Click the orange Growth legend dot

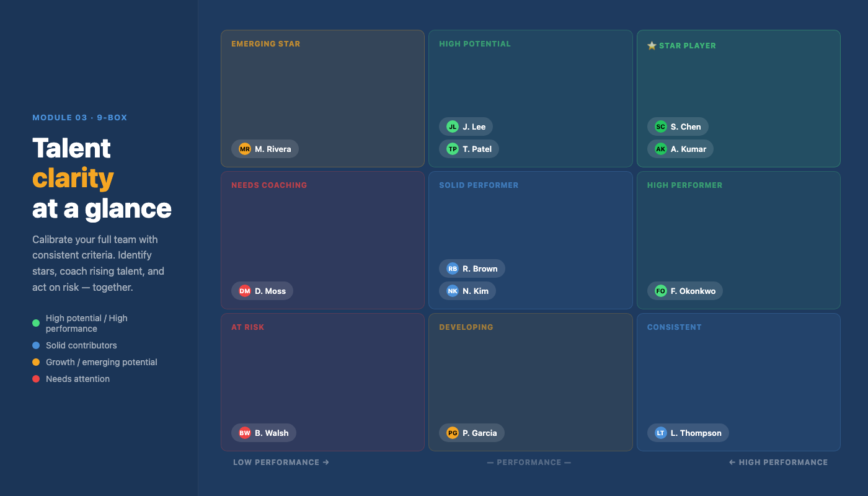[x=36, y=362]
